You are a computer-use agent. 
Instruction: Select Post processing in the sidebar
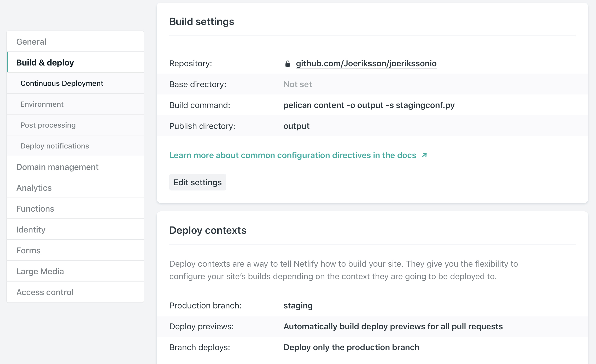[48, 125]
